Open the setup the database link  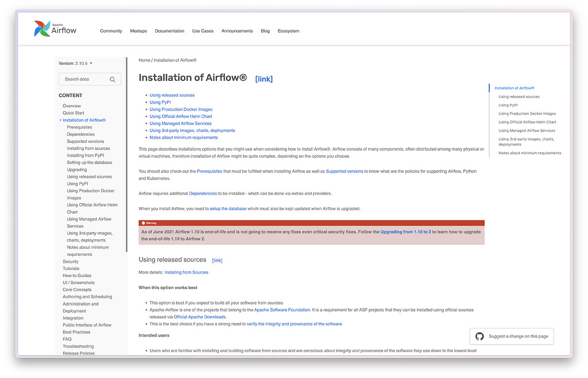coord(228,209)
